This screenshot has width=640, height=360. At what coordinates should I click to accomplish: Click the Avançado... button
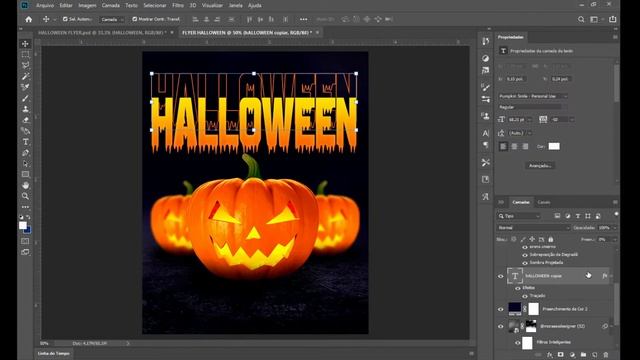click(x=540, y=166)
